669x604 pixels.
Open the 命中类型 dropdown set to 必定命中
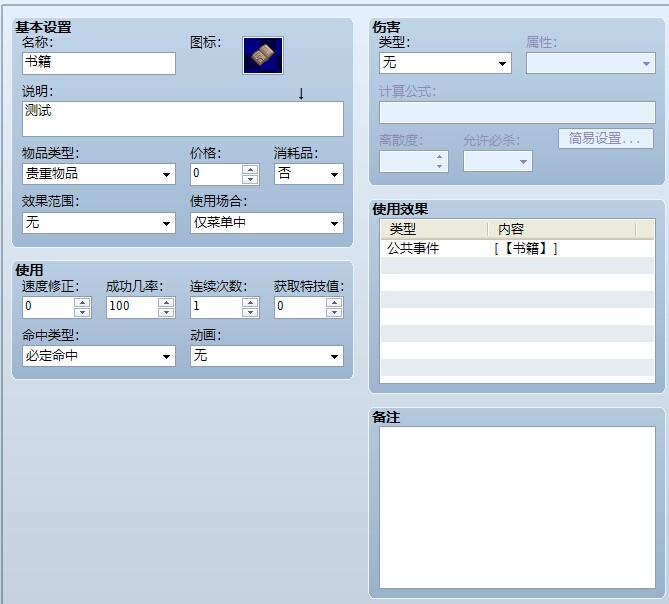[99, 356]
